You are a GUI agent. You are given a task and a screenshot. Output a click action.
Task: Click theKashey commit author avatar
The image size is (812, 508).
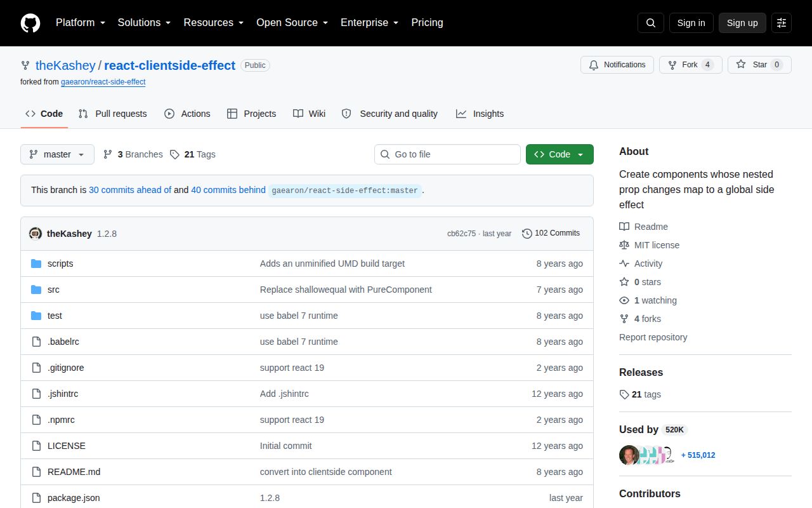pos(36,234)
